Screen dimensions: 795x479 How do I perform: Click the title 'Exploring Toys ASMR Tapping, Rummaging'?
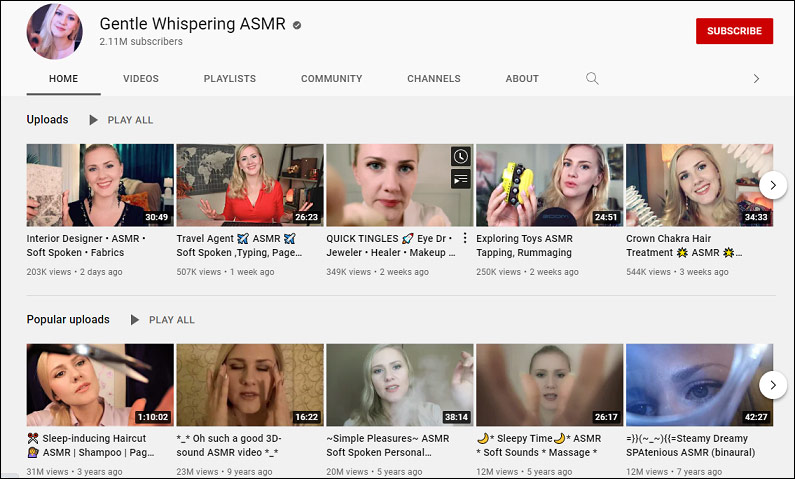tap(524, 245)
